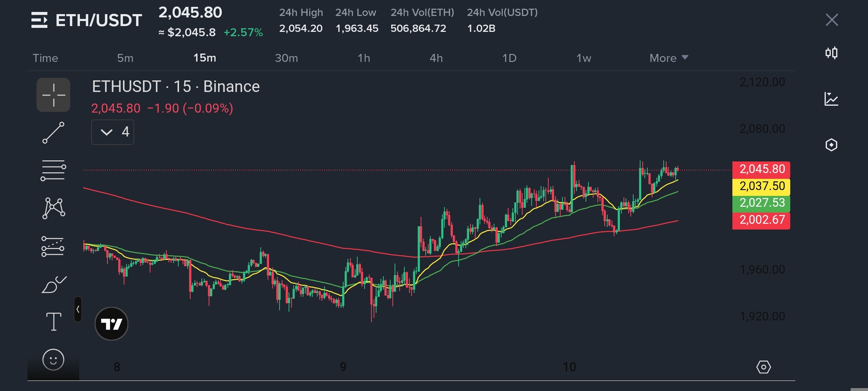This screenshot has height=391, width=868.
Task: Open the emoji sticker tool
Action: click(x=53, y=360)
